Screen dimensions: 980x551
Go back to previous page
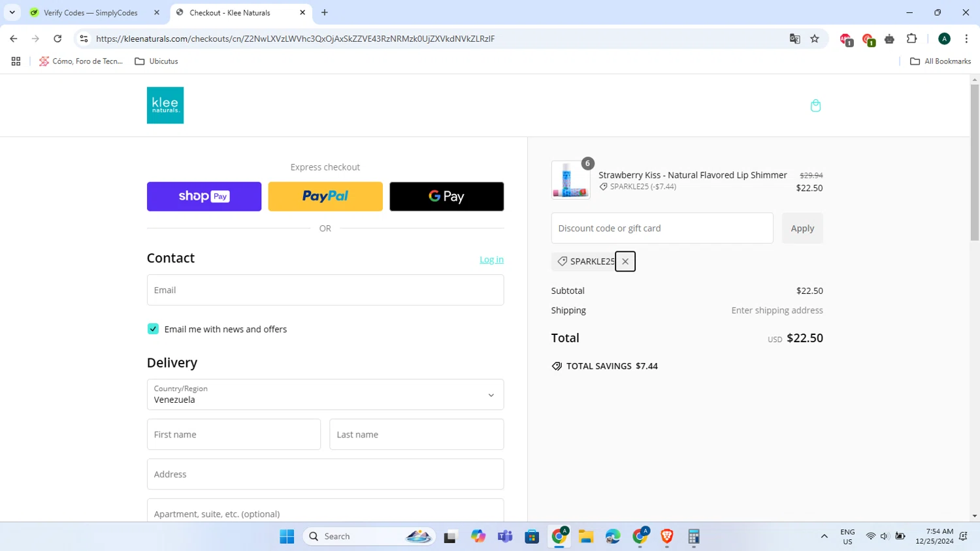[14, 39]
